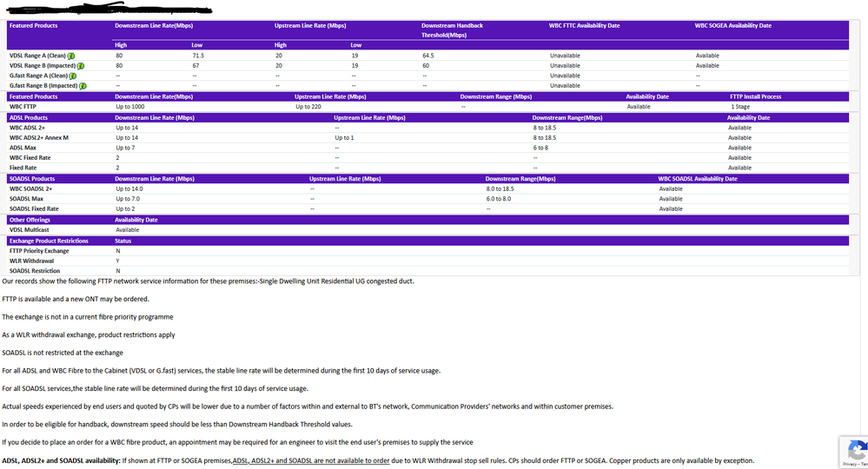Select the 'Our records show the following FTTP' sentence
The image size is (868, 469).
tap(209, 281)
